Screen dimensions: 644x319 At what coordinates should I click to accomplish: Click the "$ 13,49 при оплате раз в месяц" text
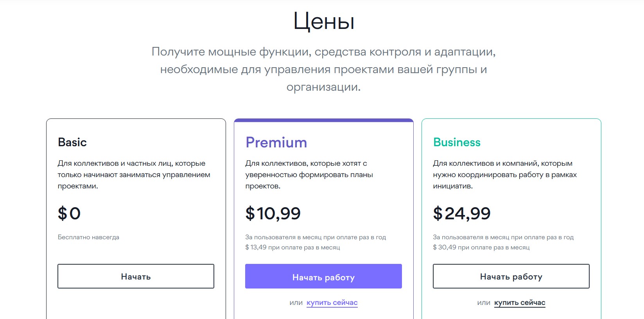pos(292,247)
